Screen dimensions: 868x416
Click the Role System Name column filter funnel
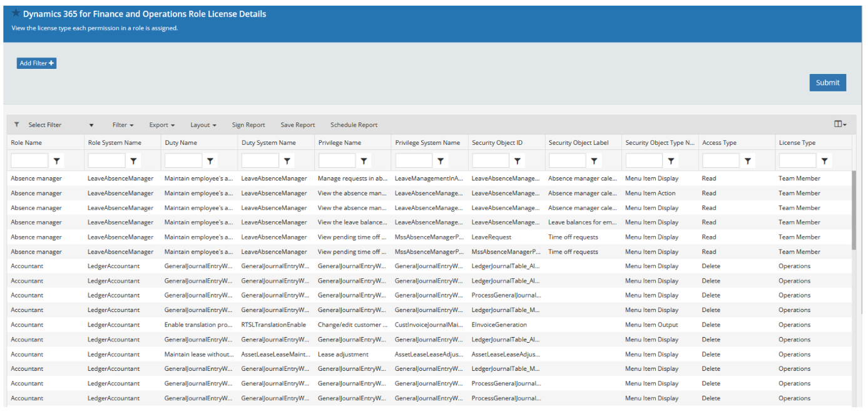(x=134, y=161)
